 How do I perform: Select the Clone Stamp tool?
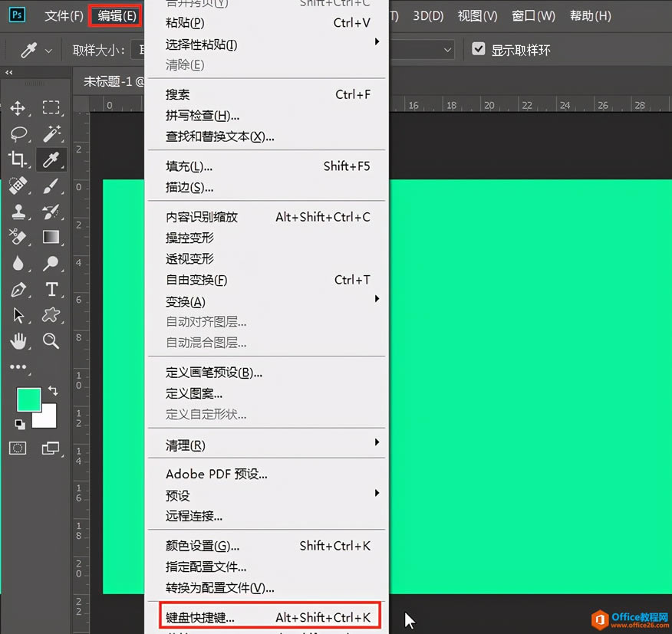[18, 212]
